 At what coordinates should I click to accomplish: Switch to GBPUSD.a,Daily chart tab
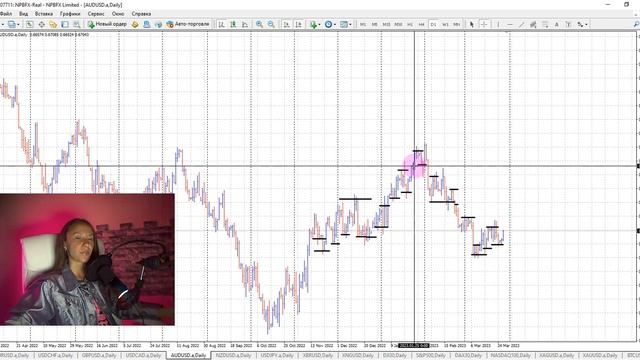(99, 356)
